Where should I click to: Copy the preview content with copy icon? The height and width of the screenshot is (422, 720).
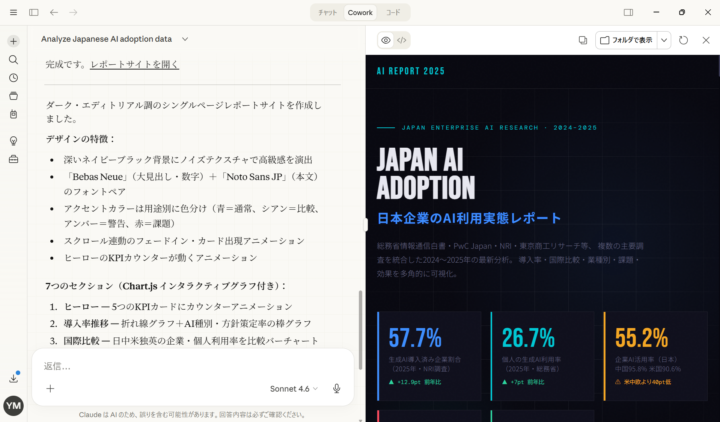(x=583, y=40)
